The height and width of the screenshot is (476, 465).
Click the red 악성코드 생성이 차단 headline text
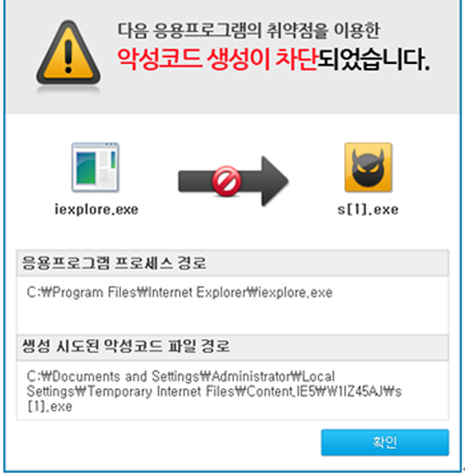pyautogui.click(x=218, y=59)
